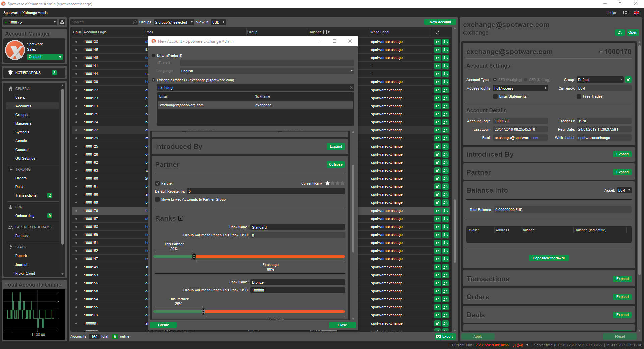
Task: Enable Move Linked Accounts to Partner Group
Action: point(157,199)
